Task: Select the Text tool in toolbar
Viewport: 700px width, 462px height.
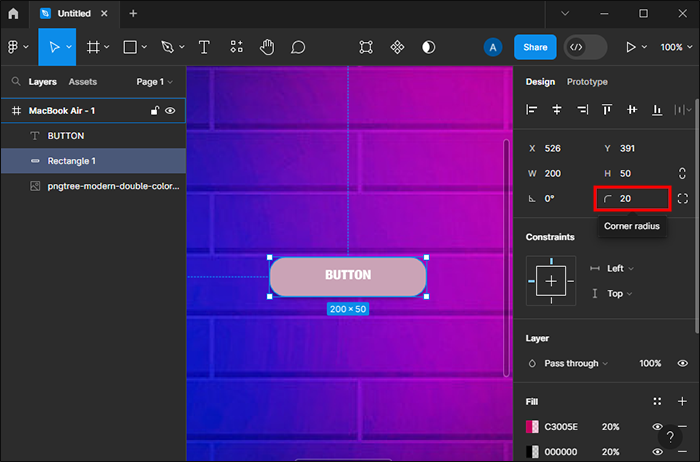Action: [204, 47]
